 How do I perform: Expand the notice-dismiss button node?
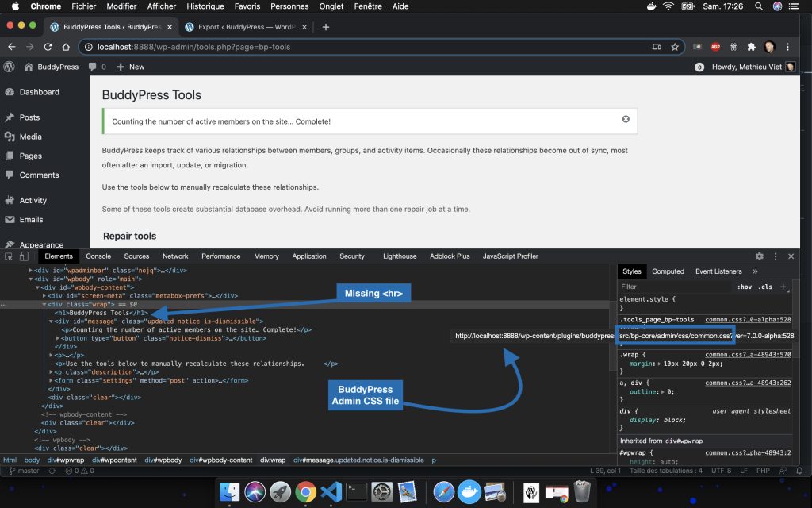(57, 338)
